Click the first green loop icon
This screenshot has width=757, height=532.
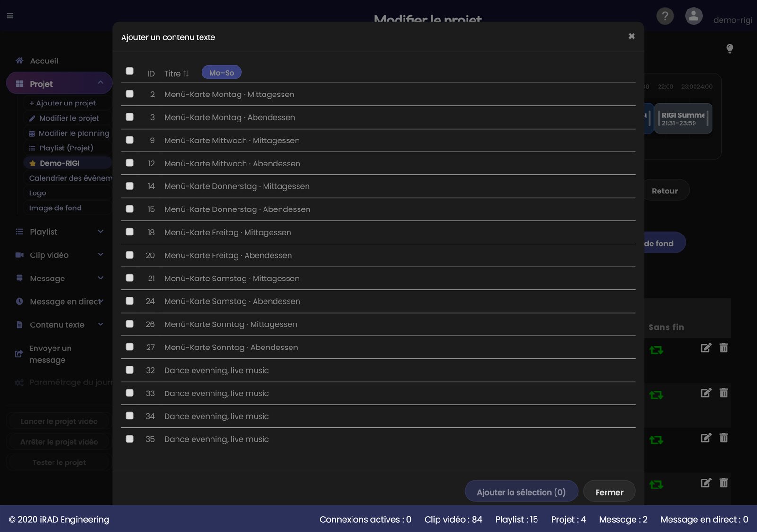pos(656,350)
